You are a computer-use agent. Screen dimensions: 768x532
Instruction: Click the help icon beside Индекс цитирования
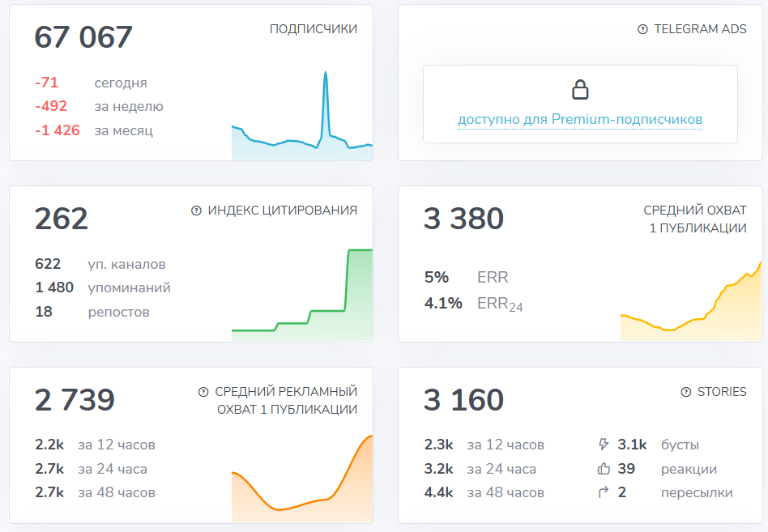coord(198,209)
